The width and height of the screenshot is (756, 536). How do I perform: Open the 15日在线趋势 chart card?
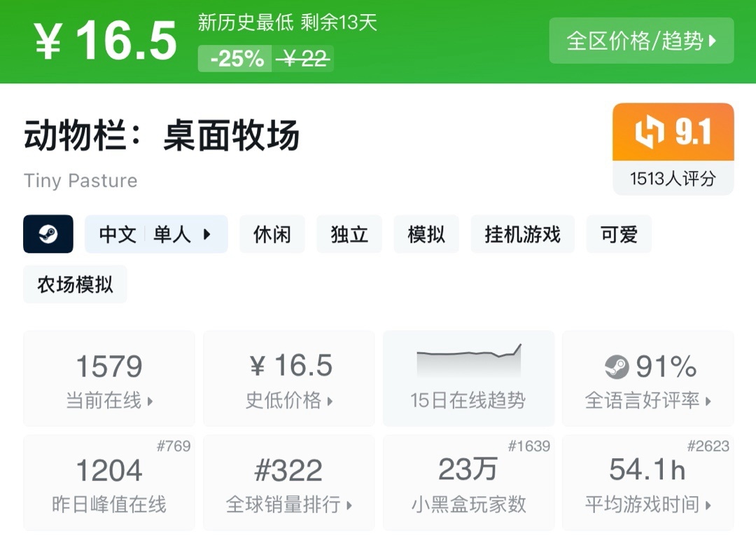468,379
